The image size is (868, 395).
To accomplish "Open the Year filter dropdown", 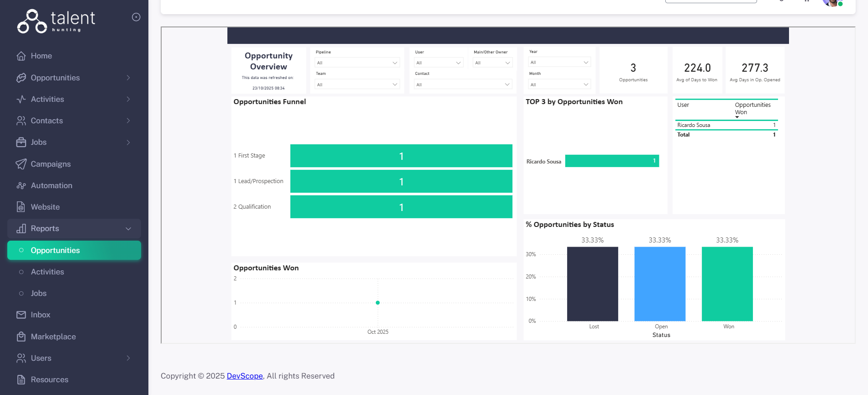I will pos(559,62).
